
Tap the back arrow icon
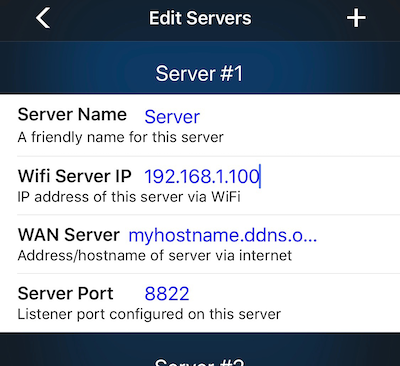[43, 18]
